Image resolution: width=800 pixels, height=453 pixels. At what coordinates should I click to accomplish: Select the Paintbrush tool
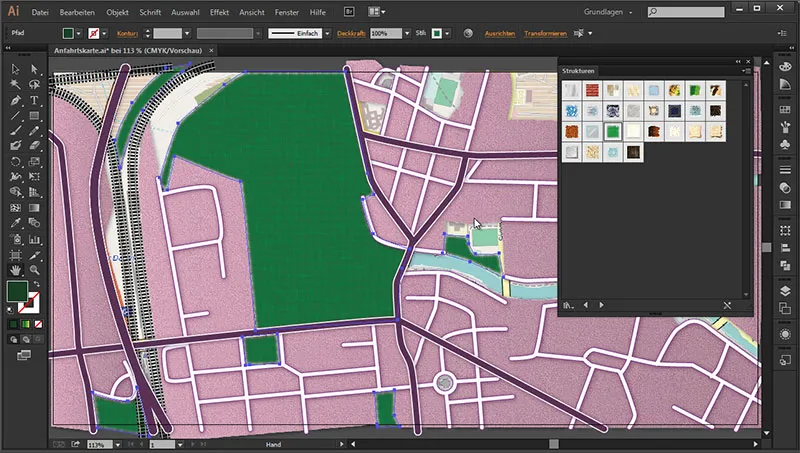click(15, 131)
